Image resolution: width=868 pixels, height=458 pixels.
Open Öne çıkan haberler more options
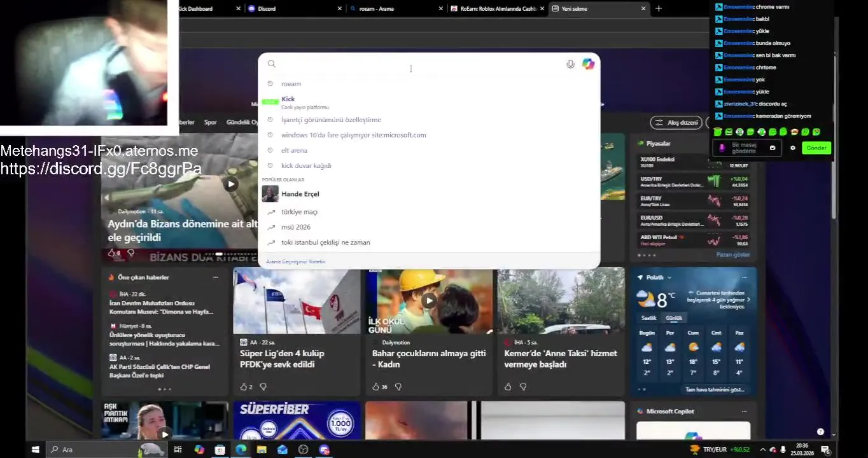click(x=216, y=277)
